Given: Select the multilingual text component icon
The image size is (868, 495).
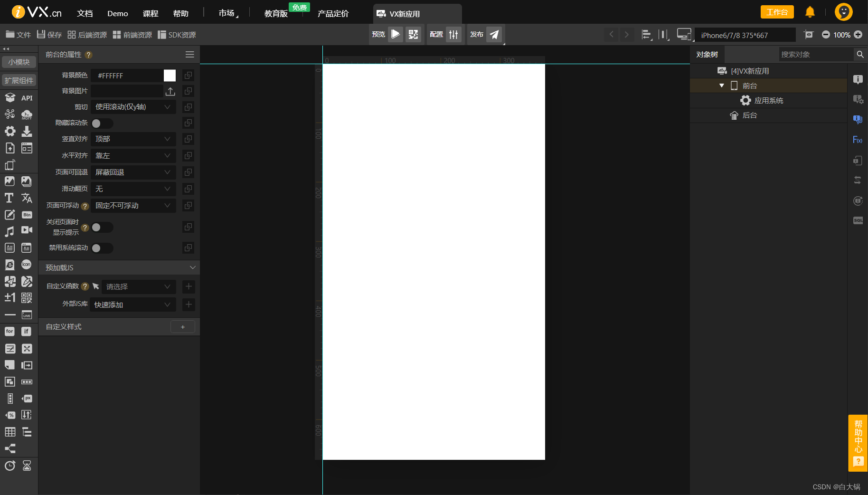Looking at the screenshot, I should pos(27,198).
